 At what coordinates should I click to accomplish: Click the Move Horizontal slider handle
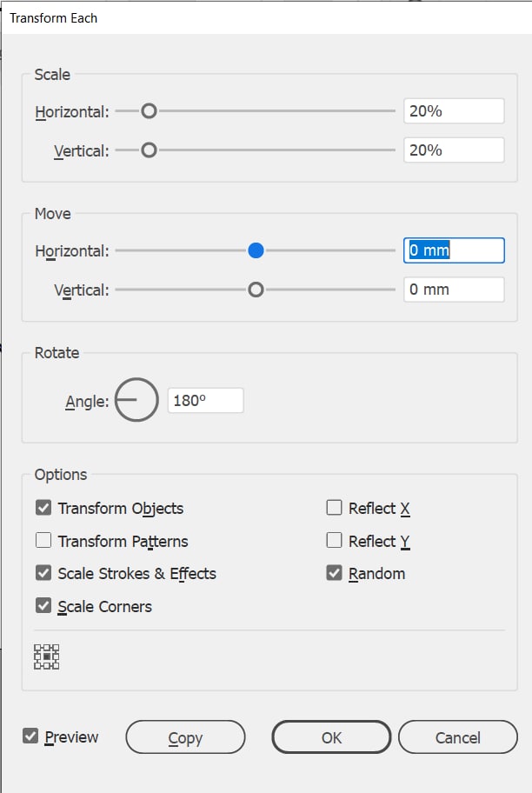pyautogui.click(x=256, y=250)
